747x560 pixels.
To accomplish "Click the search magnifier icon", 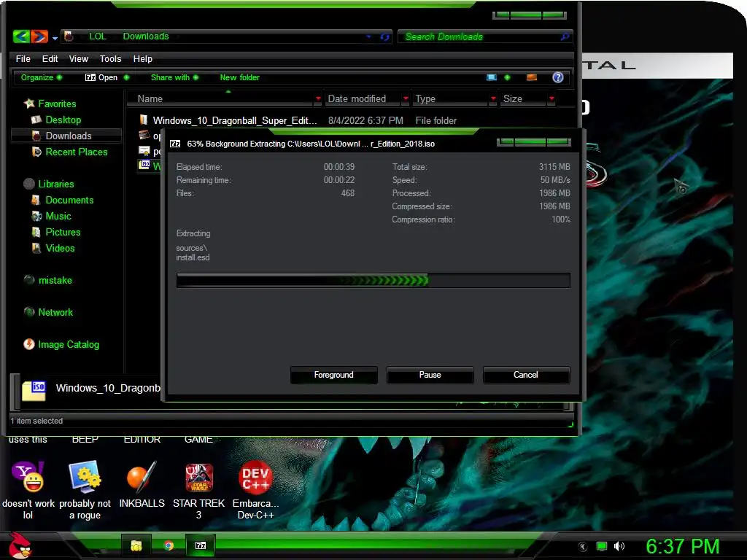I will click(565, 36).
